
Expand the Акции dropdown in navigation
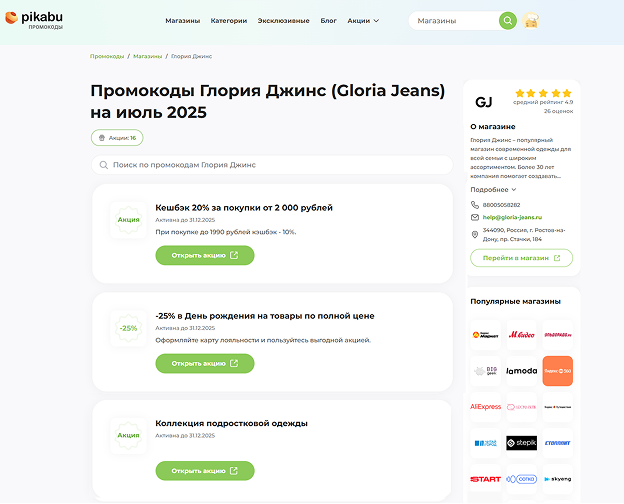[x=363, y=21]
